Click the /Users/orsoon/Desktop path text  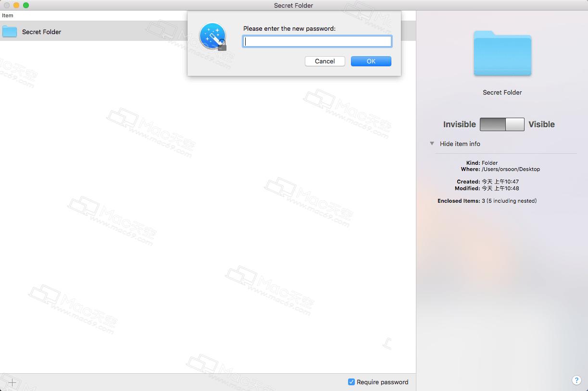point(511,169)
